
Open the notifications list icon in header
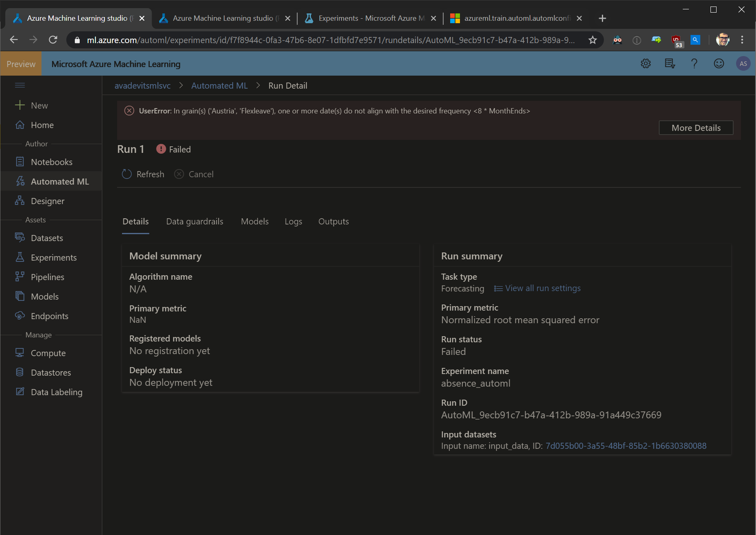click(670, 64)
